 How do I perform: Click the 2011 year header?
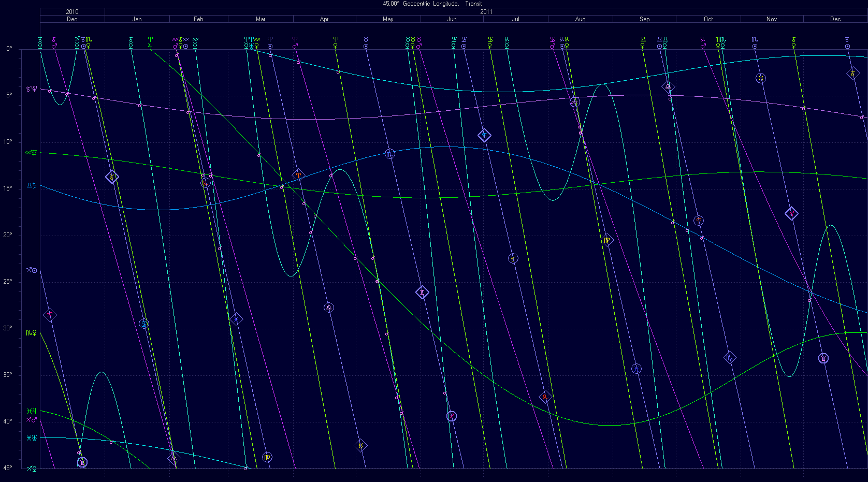point(486,11)
